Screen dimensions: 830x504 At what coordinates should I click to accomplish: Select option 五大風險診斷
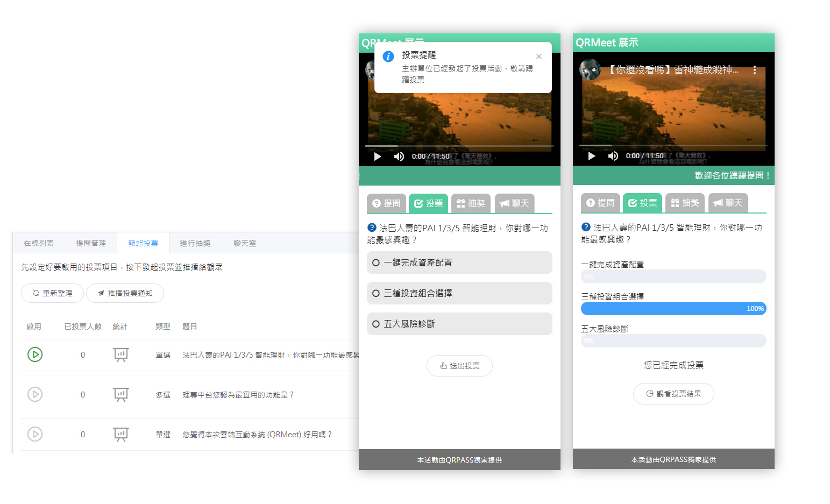click(459, 324)
